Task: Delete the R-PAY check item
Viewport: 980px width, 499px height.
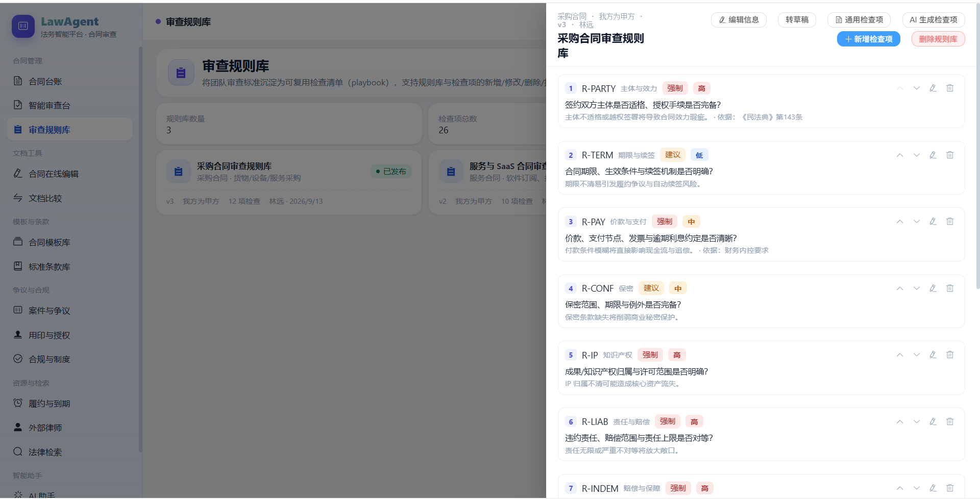Action: click(x=950, y=222)
